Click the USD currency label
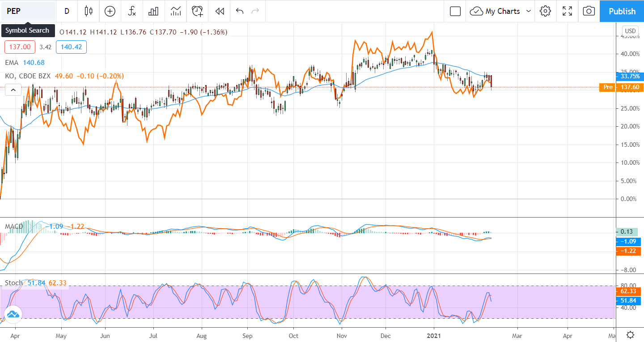Viewport: 644px width, 342px height. coord(630,31)
